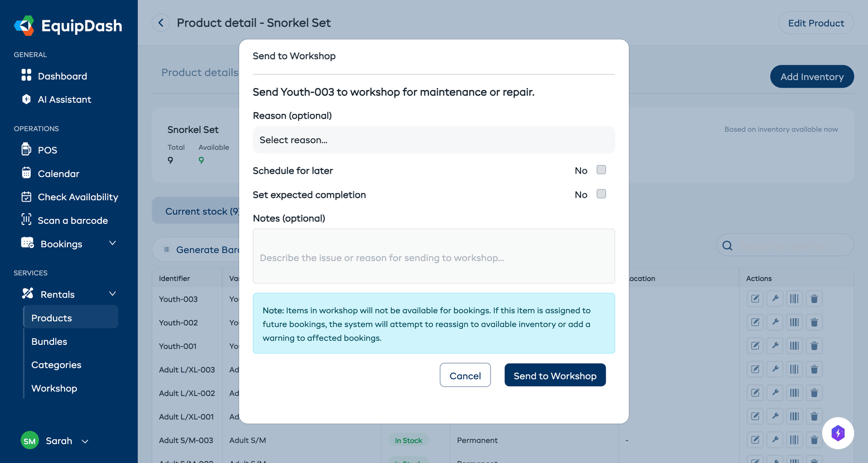Click in the Notes description text area

434,256
